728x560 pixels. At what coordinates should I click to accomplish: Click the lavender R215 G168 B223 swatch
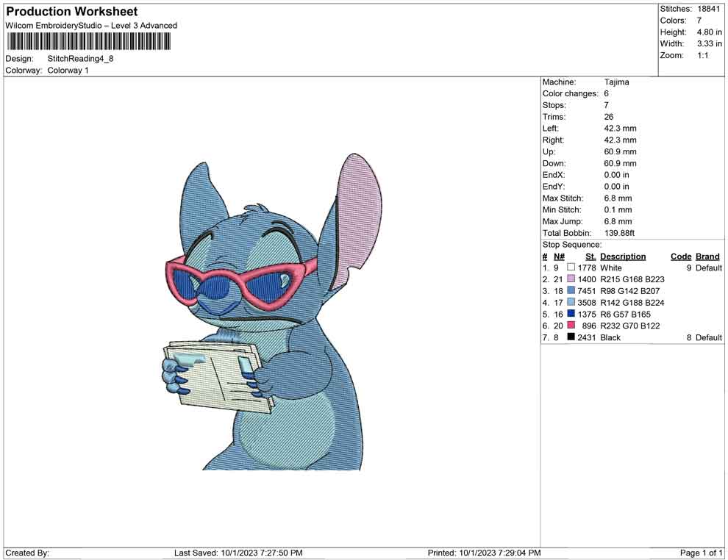[571, 279]
